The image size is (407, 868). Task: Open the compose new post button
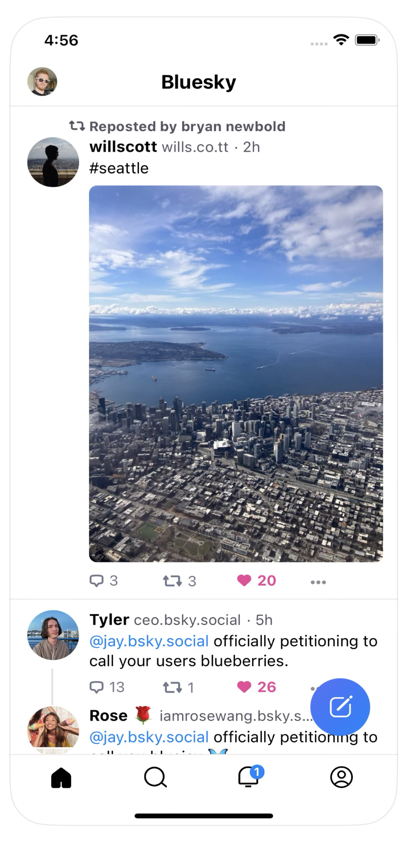[340, 707]
